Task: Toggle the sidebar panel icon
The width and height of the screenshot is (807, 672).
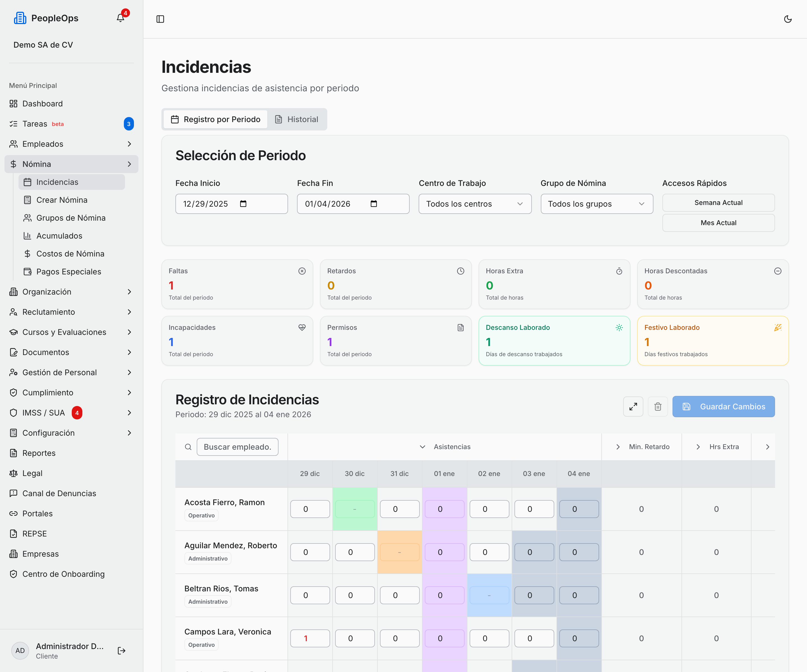Action: (x=160, y=19)
